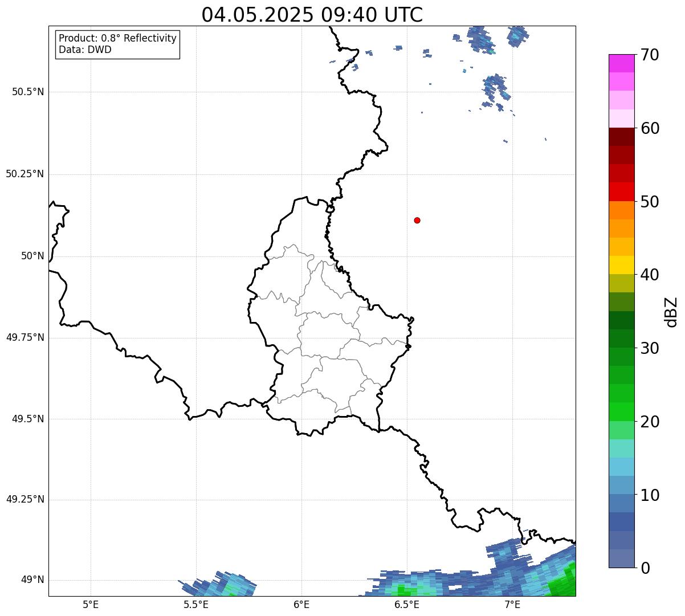Click the dBZ colorbar axis label
Viewport: 685px width, 616px height.
(x=672, y=311)
